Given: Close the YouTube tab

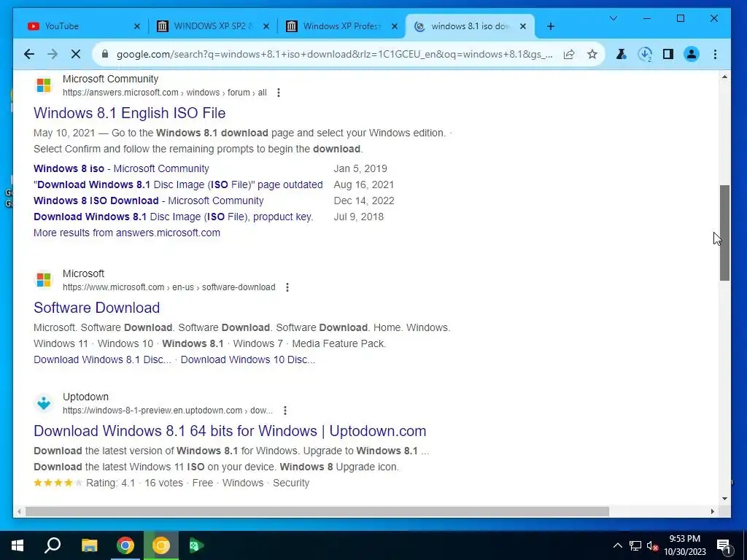Looking at the screenshot, I should [137, 26].
